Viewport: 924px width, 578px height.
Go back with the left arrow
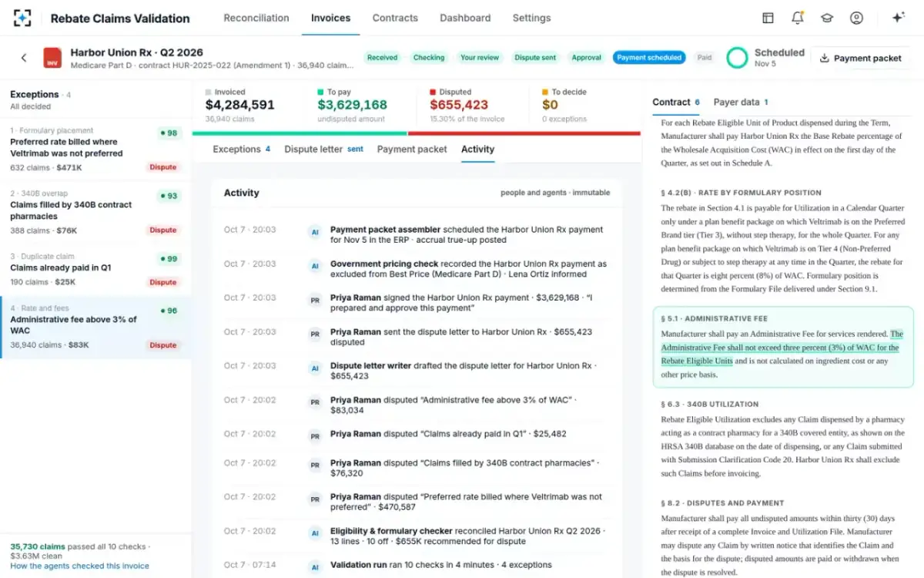[x=24, y=58]
